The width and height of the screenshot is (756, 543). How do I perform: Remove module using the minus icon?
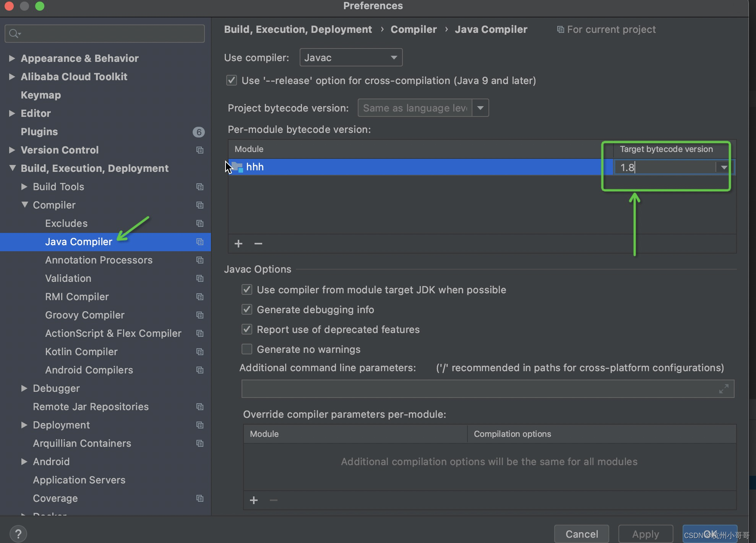[x=258, y=244]
